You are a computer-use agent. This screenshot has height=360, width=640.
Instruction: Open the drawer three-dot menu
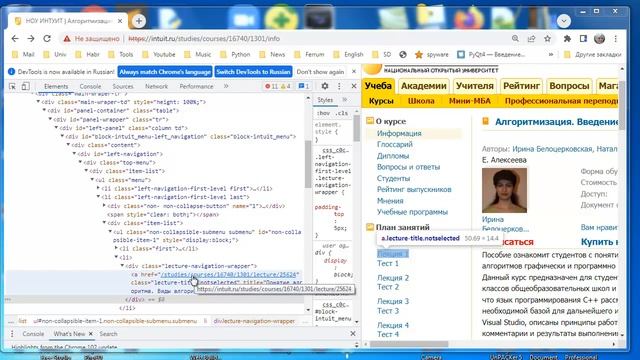tap(12, 334)
